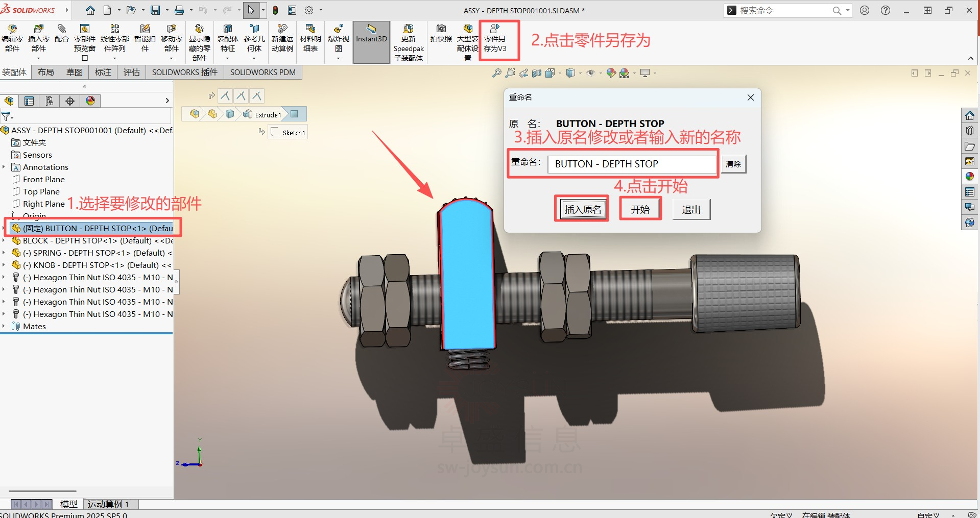
Task: Click the Home icon in the title bar
Action: coord(90,10)
